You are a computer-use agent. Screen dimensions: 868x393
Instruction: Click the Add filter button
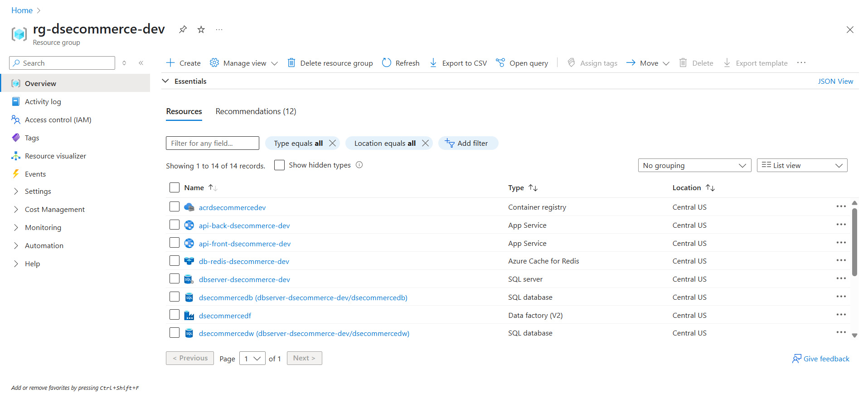click(x=468, y=143)
